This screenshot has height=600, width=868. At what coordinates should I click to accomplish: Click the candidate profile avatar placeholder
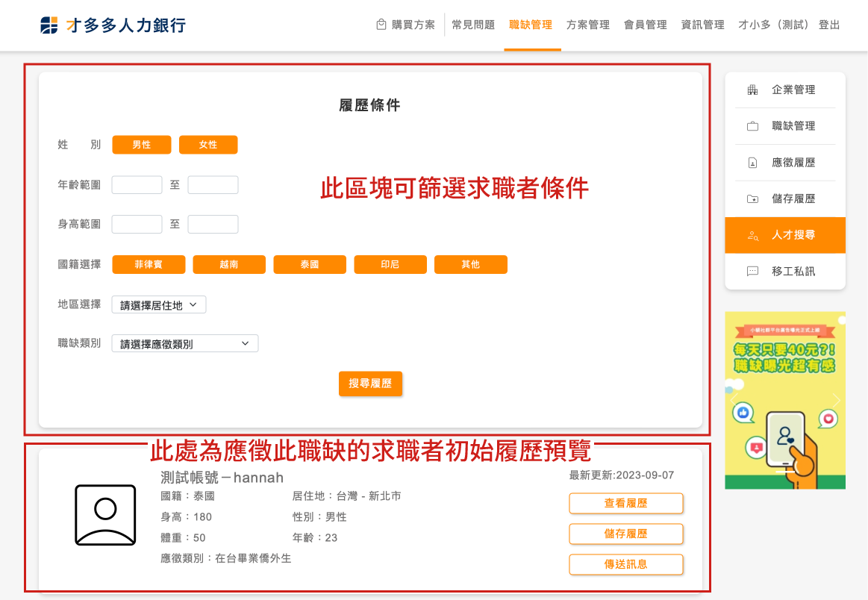click(105, 515)
